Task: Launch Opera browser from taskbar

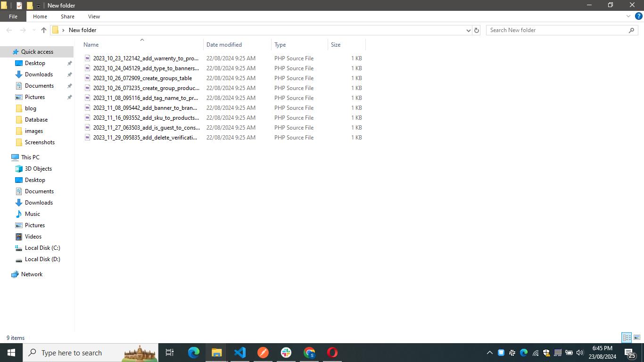Action: [332, 353]
